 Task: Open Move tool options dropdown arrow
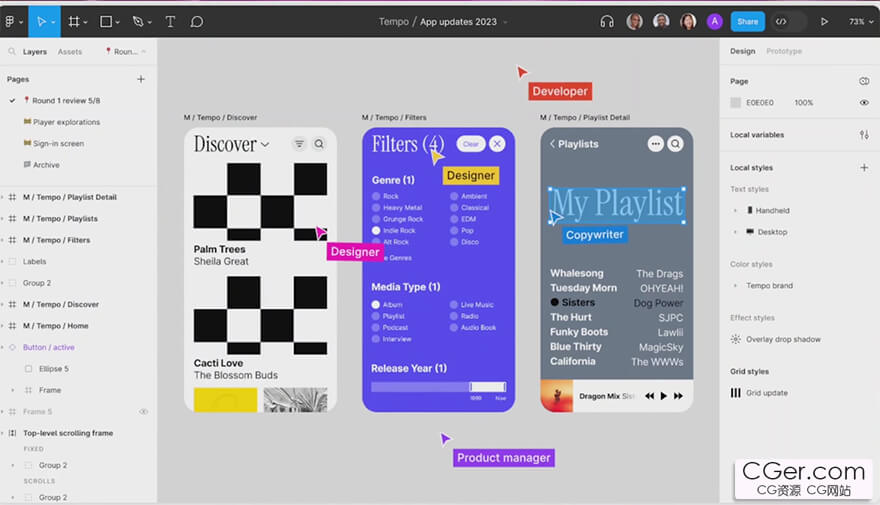coord(53,22)
